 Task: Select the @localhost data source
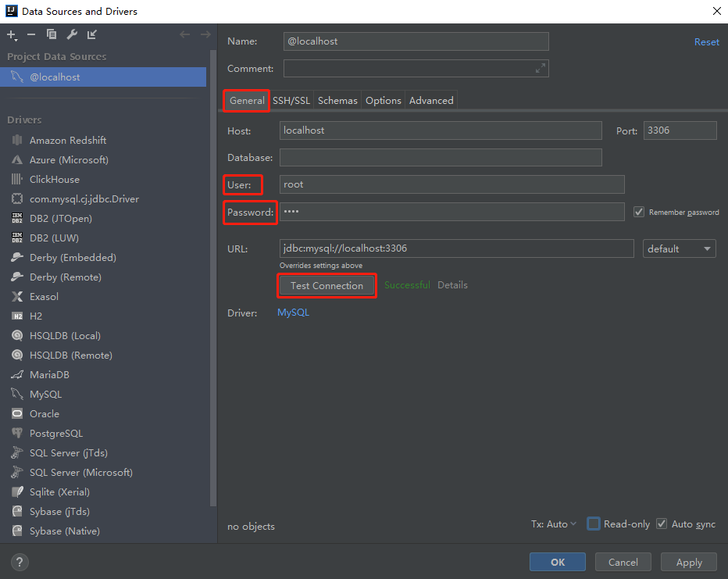pos(103,77)
